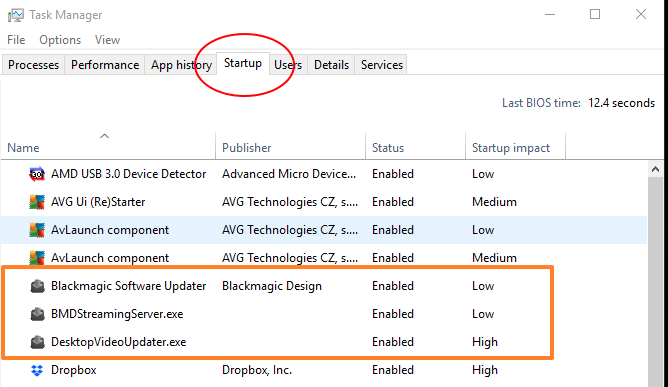Image resolution: width=668 pixels, height=387 pixels.
Task: Switch to the App history tab
Action: 181,65
